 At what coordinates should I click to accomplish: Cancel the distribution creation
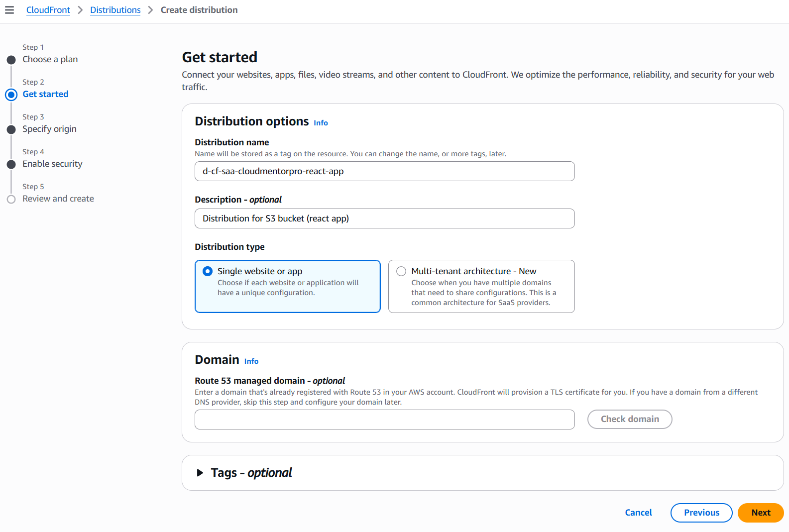pos(638,513)
